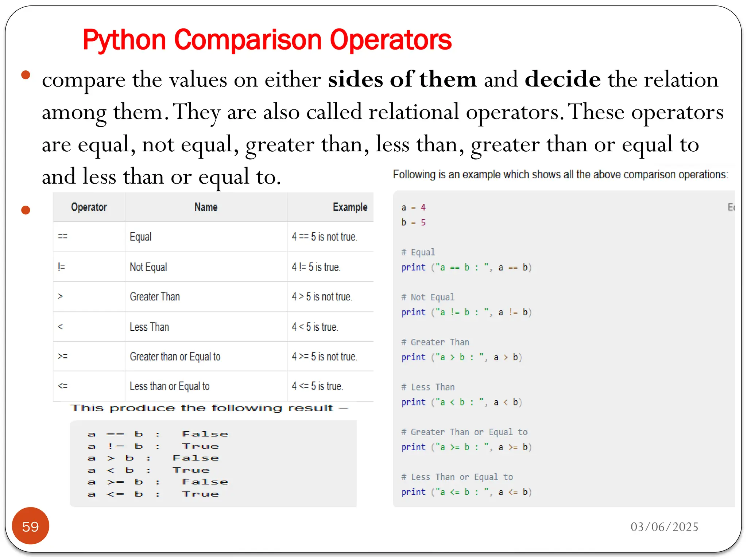Image resolution: width=747 pixels, height=560 pixels.
Task: Click output line "a > b : False"
Action: pyautogui.click(x=153, y=458)
